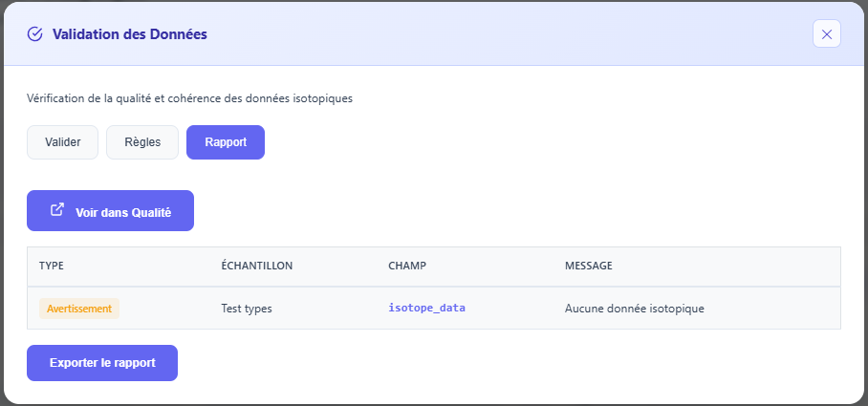Screen dimensions: 868x406
Task: Click the orange Avertissement badge
Action: 78,309
